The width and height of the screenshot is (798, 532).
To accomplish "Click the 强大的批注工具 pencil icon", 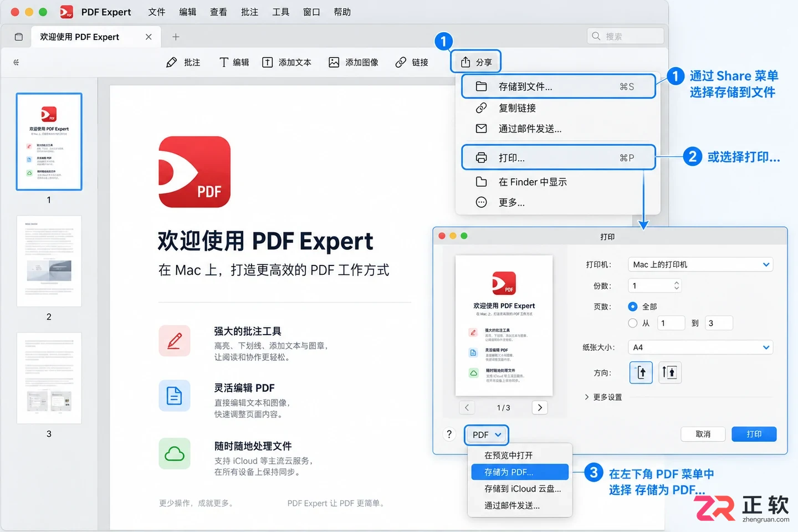I will tap(175, 340).
